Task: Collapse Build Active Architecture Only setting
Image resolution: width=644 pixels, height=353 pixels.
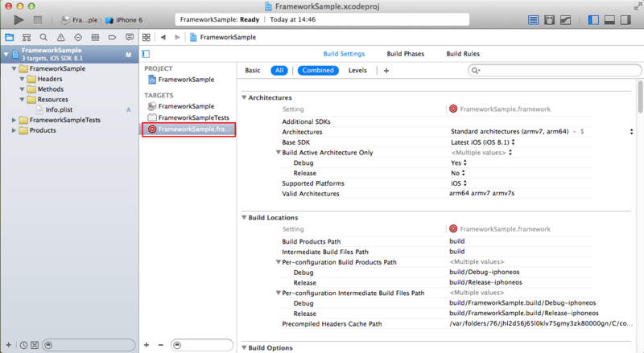Action: coord(278,152)
